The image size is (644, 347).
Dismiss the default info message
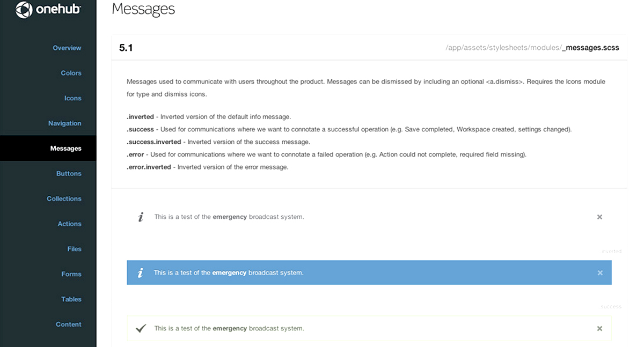pyautogui.click(x=599, y=217)
